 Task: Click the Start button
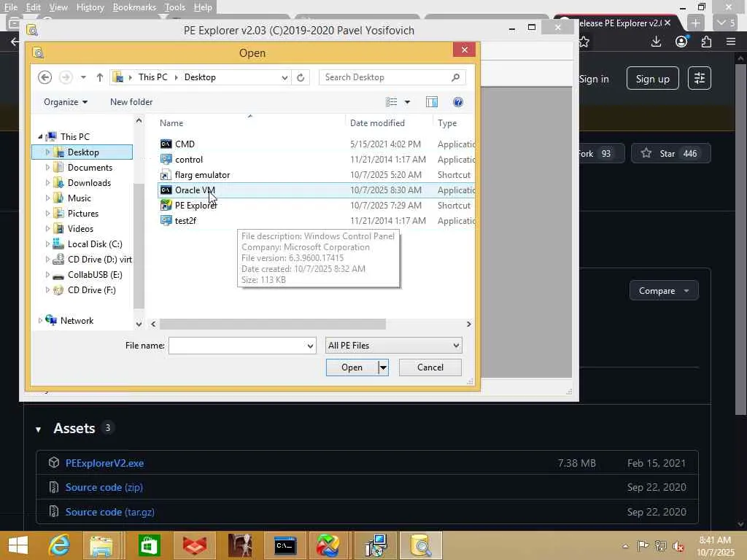(x=18, y=545)
